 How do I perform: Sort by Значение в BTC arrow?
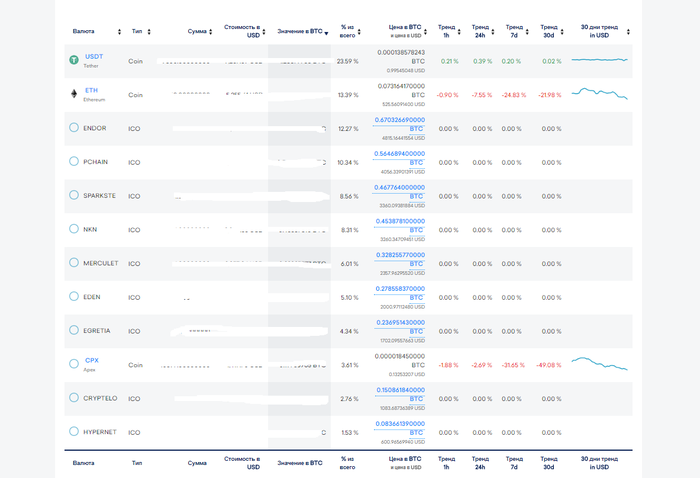(x=326, y=33)
